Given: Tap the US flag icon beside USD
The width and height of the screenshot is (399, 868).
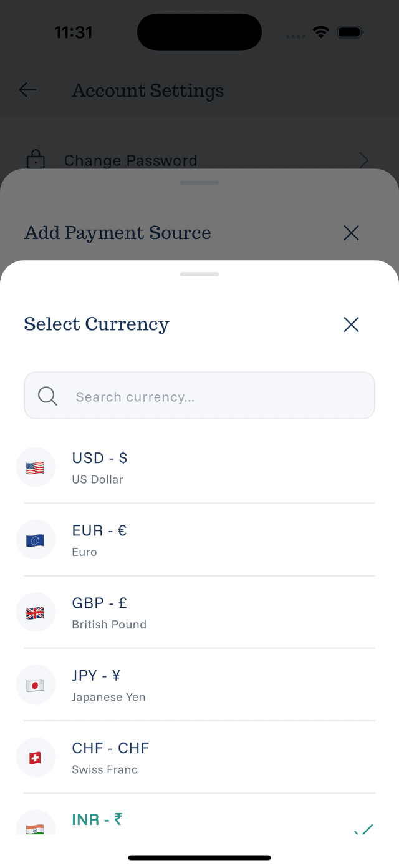Looking at the screenshot, I should pyautogui.click(x=36, y=467).
